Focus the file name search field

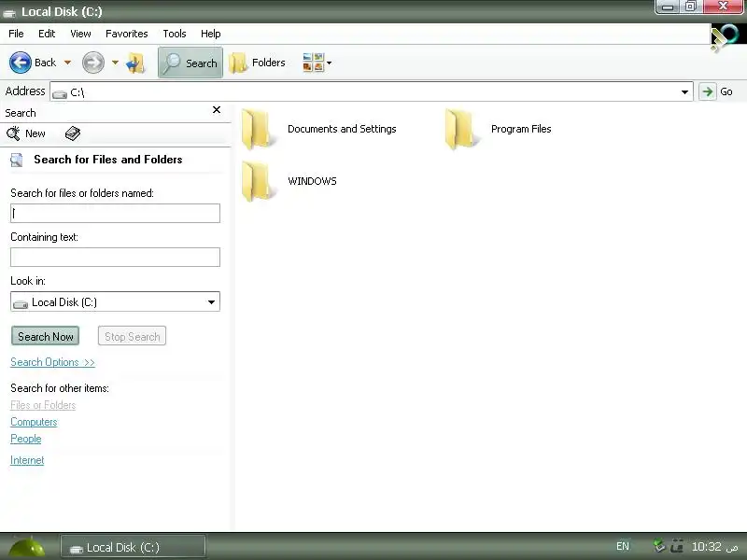[115, 214]
